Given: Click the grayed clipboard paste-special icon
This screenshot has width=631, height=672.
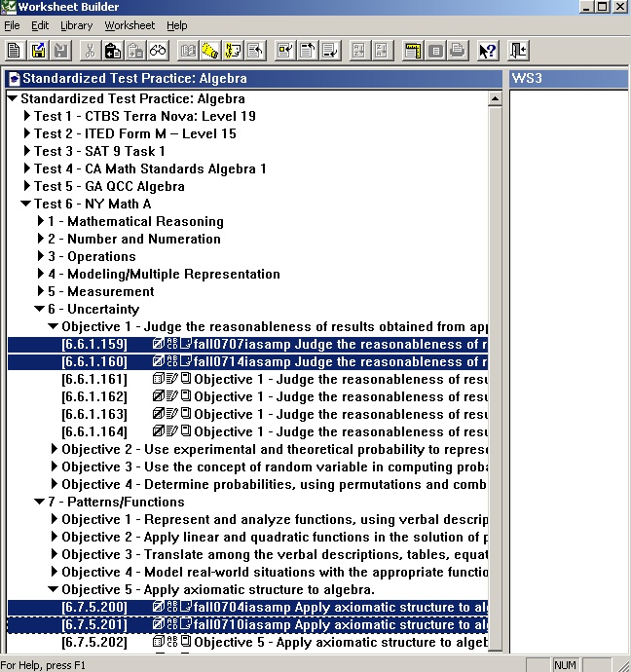Looking at the screenshot, I should point(135,51).
